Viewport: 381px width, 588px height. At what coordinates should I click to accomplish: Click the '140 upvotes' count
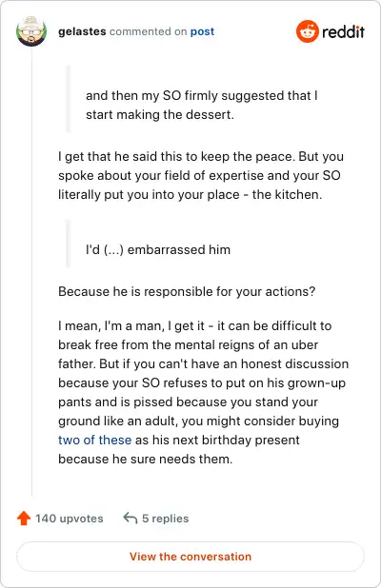tap(70, 519)
